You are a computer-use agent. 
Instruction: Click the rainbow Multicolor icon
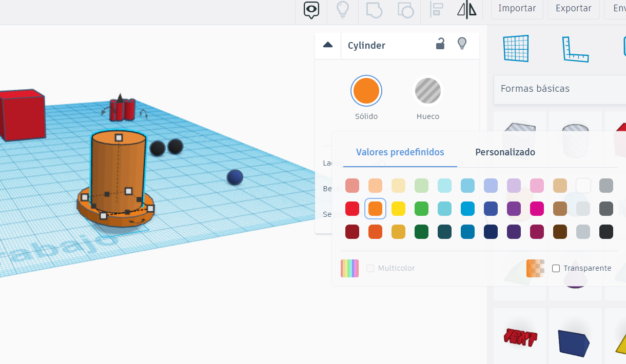pyautogui.click(x=349, y=268)
